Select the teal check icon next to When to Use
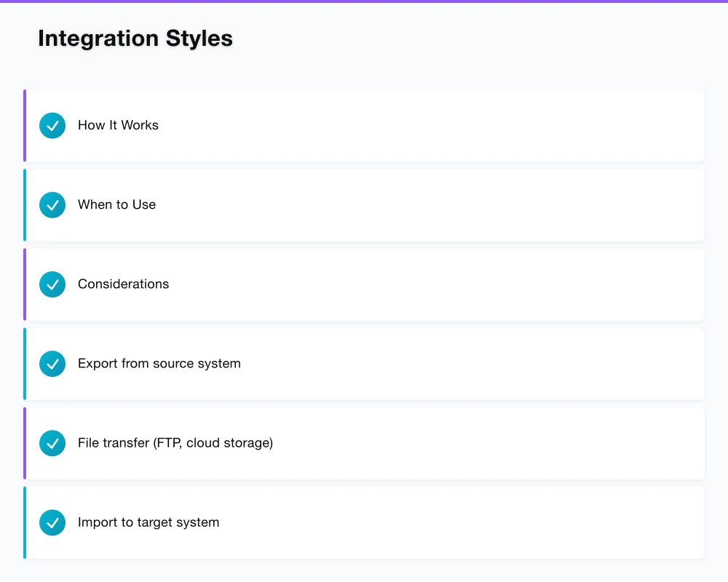This screenshot has height=582, width=728. tap(52, 204)
